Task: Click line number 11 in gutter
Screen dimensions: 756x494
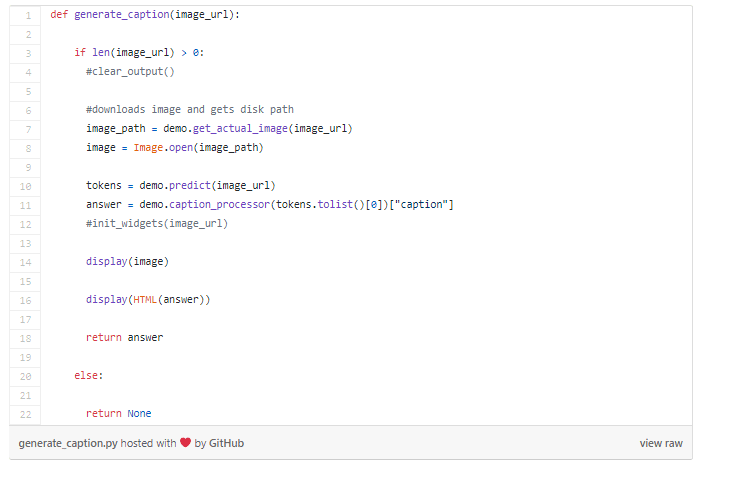Action: point(26,206)
